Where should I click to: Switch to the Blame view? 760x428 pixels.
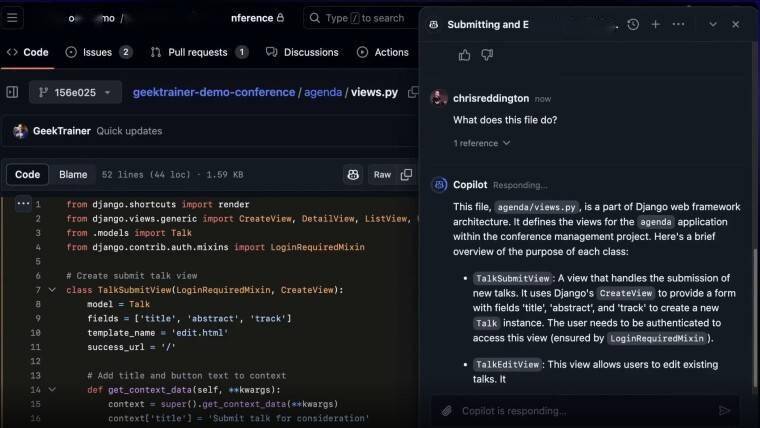point(73,174)
